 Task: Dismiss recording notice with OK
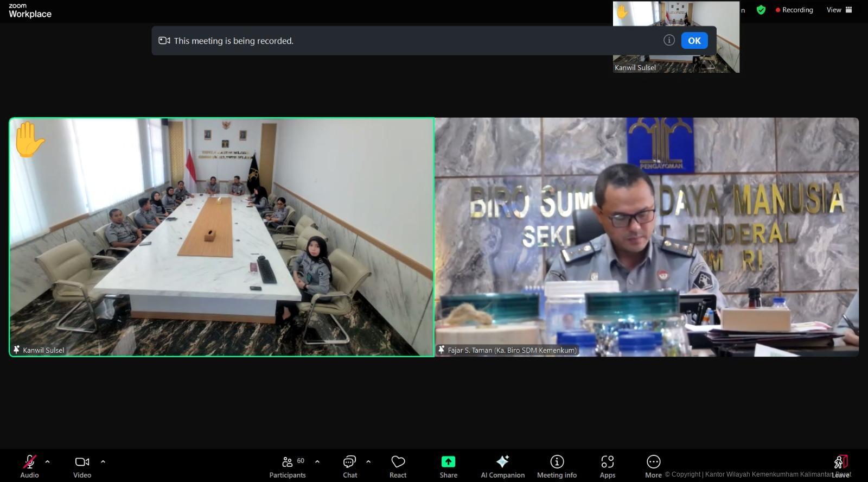pos(694,41)
